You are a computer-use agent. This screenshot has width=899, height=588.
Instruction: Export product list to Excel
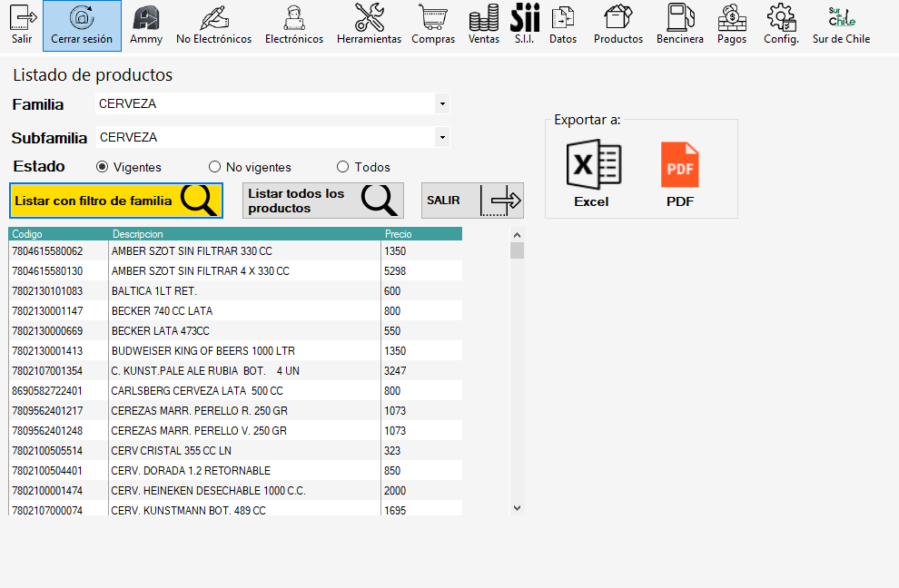point(592,173)
